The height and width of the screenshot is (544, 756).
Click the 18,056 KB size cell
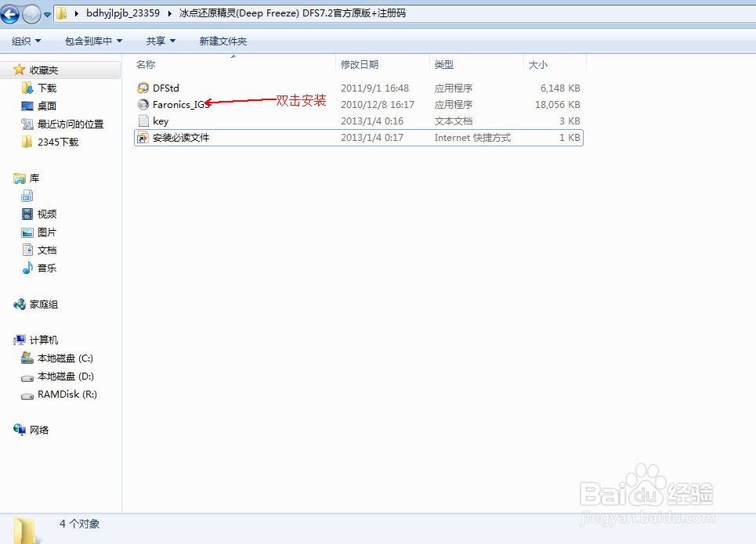pos(557,105)
